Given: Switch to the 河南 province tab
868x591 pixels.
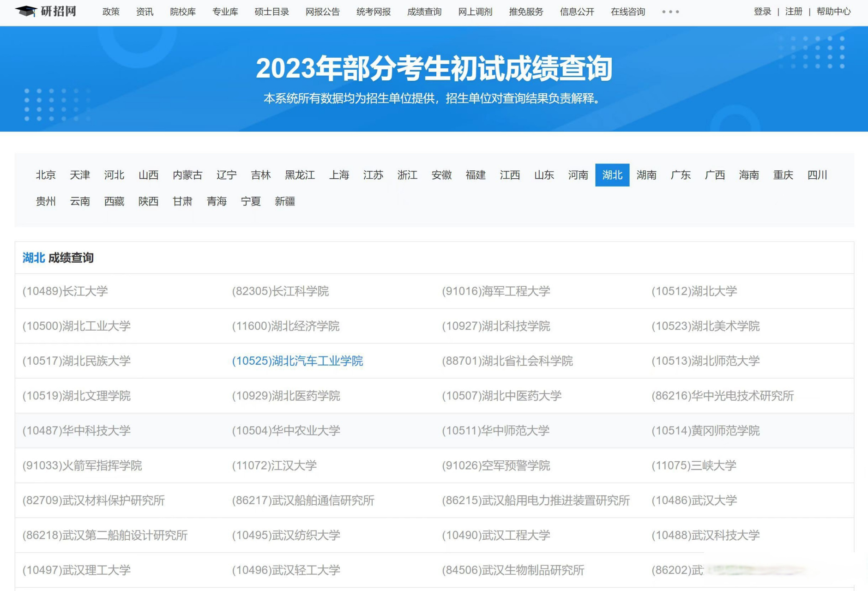Looking at the screenshot, I should [578, 175].
